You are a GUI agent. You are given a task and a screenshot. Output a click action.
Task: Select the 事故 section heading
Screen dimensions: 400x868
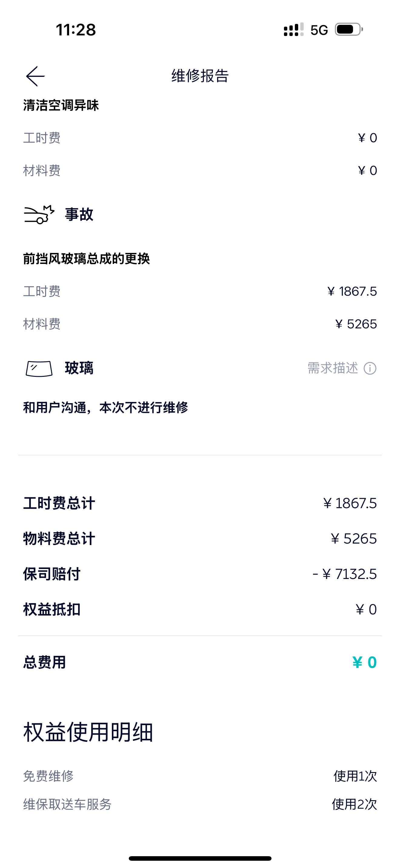pos(79,214)
